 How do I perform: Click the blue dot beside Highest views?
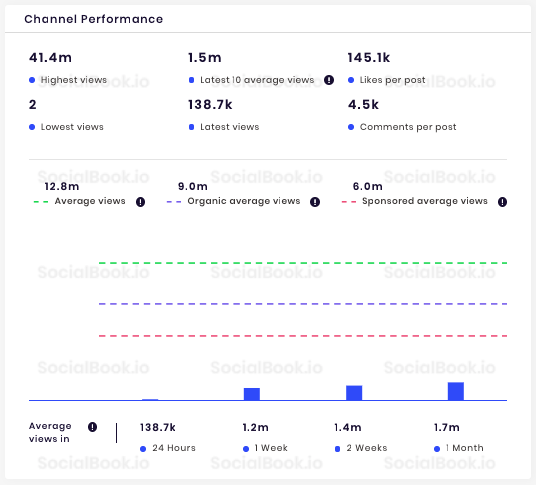pos(32,80)
